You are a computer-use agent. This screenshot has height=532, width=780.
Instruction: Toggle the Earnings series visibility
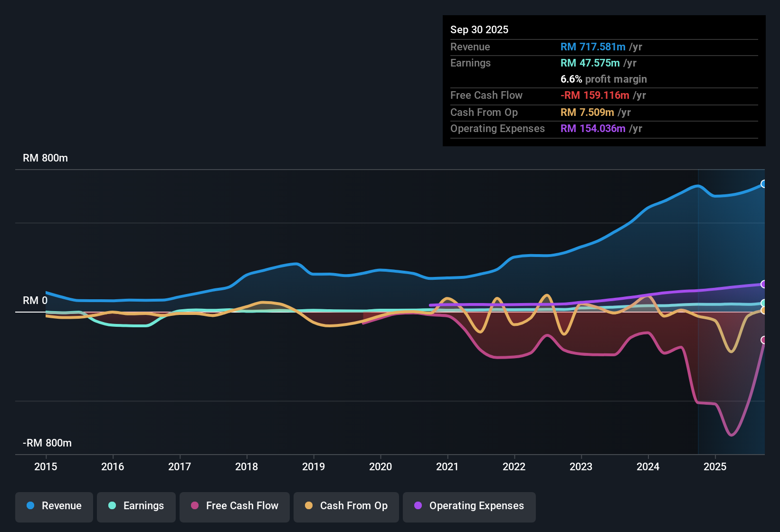coord(136,506)
